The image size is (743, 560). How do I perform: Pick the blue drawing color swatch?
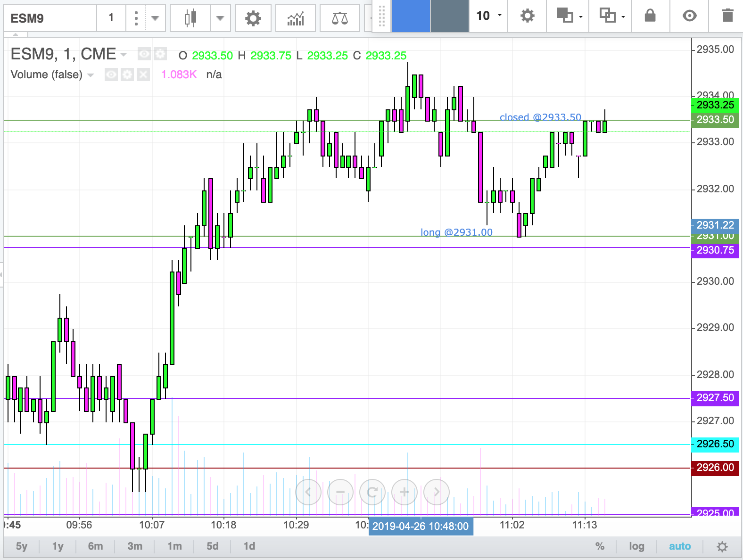(x=411, y=16)
